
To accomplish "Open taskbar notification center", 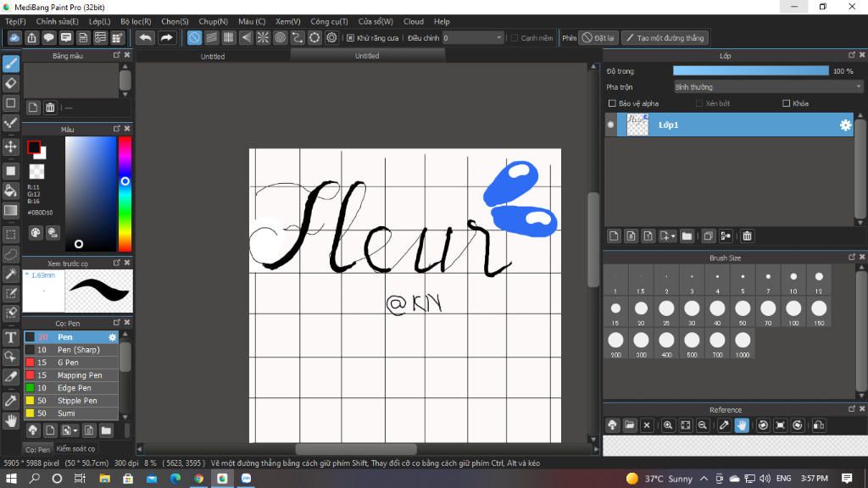I will tap(847, 478).
